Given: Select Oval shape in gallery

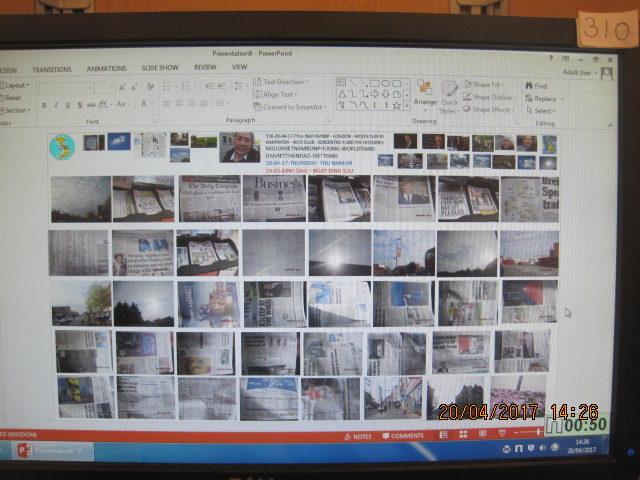Looking at the screenshot, I should [385, 83].
